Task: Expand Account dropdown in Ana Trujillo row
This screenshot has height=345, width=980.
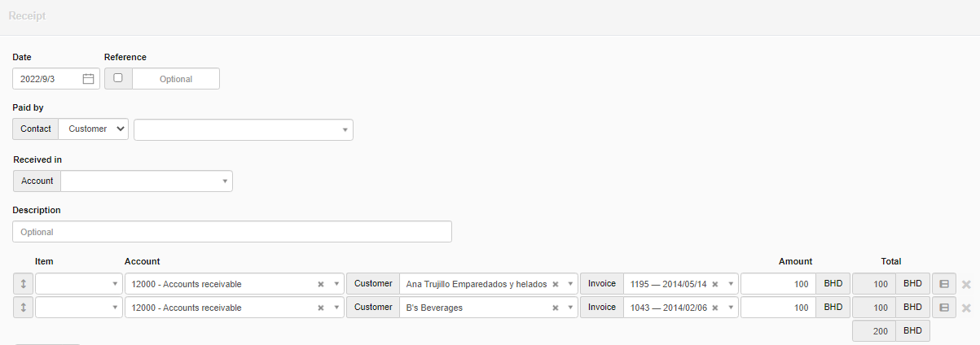Action: pos(336,284)
